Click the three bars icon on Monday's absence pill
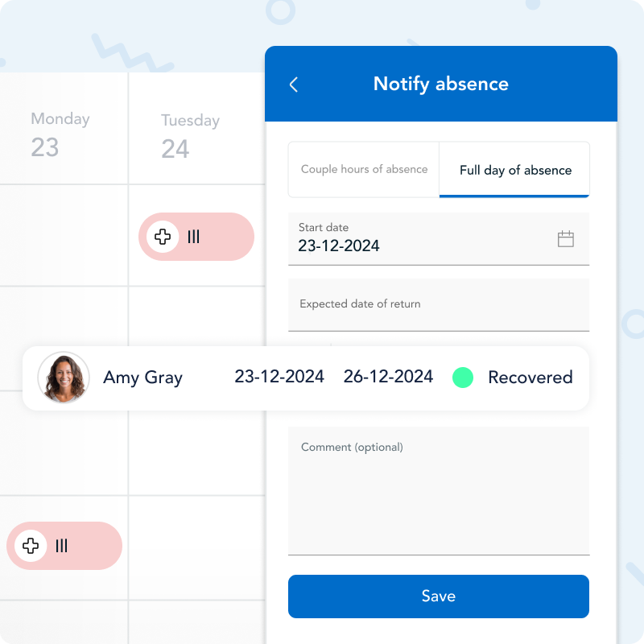This screenshot has height=644, width=644. pos(62,546)
